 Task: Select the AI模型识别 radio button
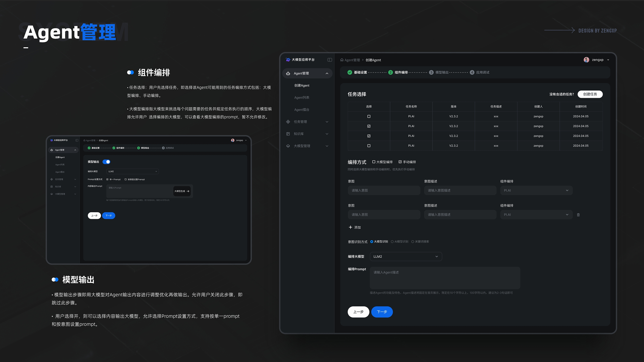392,242
